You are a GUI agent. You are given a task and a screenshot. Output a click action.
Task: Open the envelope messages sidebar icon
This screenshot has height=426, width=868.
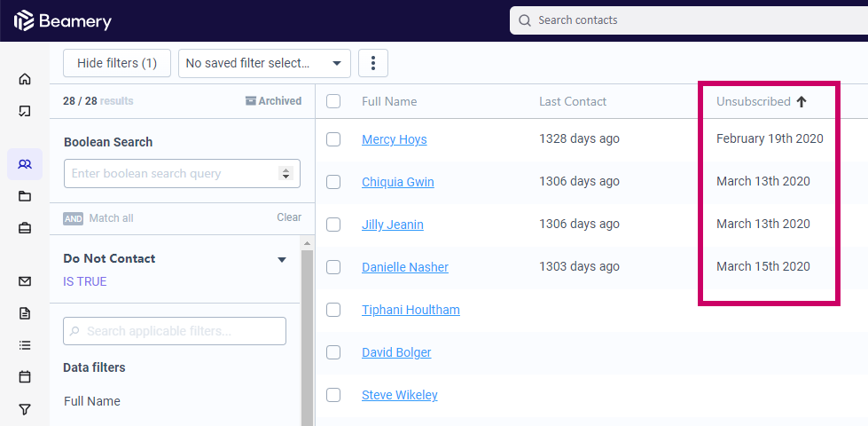click(24, 281)
